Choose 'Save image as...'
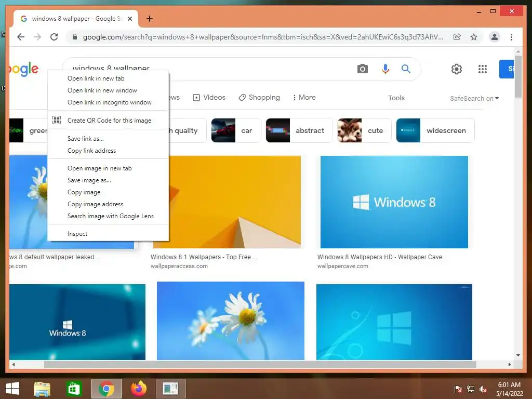 tap(108, 180)
